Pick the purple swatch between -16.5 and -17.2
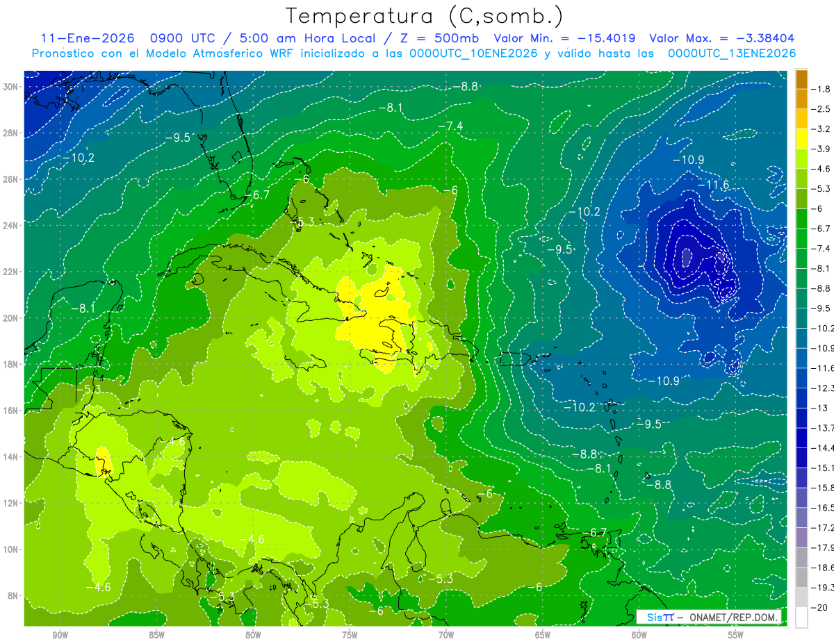The height and width of the screenshot is (644, 834). pyautogui.click(x=801, y=518)
